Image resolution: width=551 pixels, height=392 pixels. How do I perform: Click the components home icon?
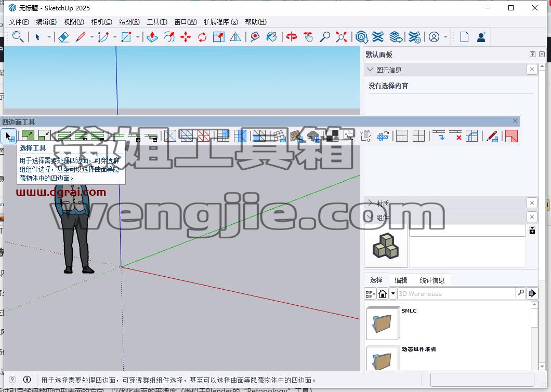coord(383,293)
